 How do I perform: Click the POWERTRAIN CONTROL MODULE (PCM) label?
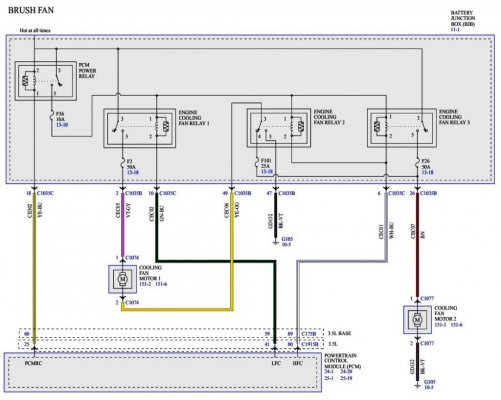pyautogui.click(x=343, y=361)
